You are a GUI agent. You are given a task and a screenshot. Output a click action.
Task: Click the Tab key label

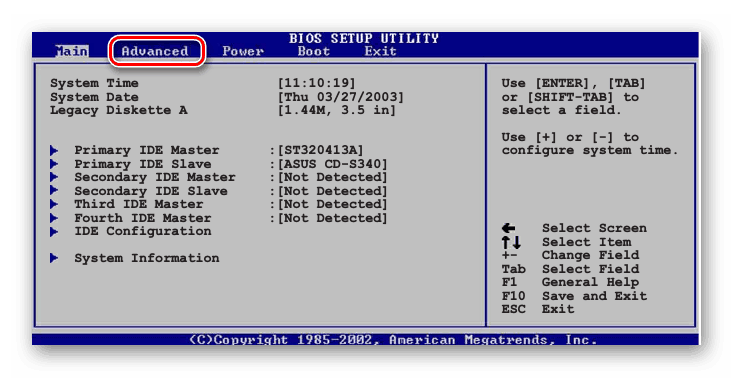514,269
